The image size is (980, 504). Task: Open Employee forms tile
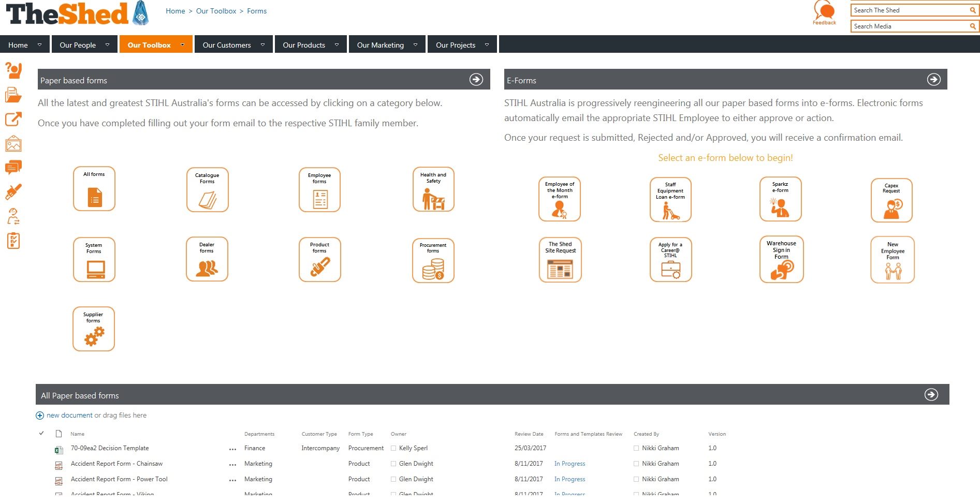coord(319,189)
